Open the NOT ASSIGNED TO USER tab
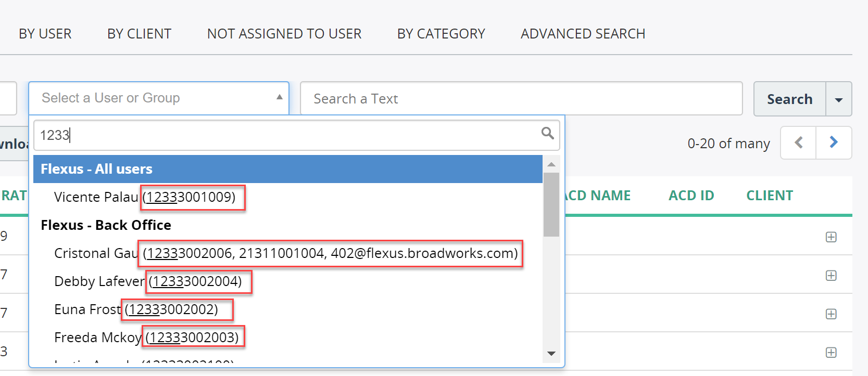The image size is (868, 376). tap(284, 34)
